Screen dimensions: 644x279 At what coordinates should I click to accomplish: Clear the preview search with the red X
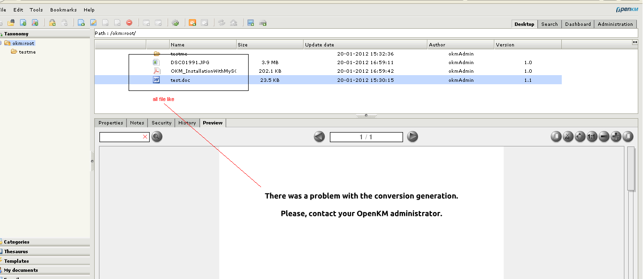146,136
